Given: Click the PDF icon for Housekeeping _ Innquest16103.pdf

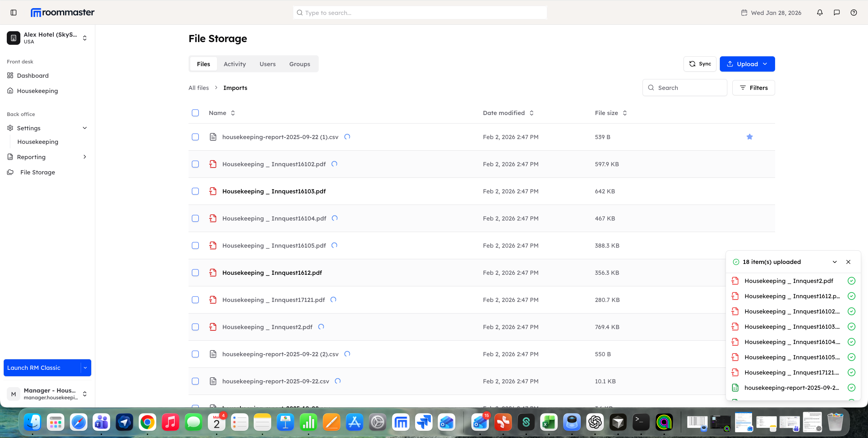Looking at the screenshot, I should point(213,191).
